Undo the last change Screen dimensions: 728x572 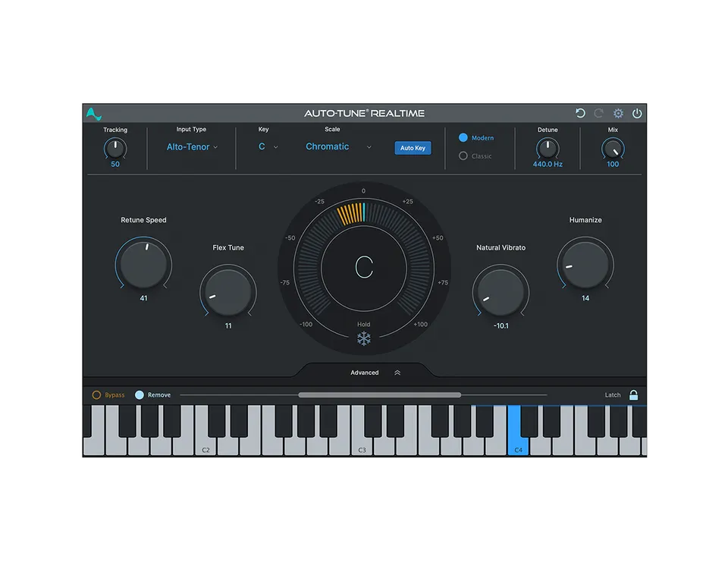(580, 113)
